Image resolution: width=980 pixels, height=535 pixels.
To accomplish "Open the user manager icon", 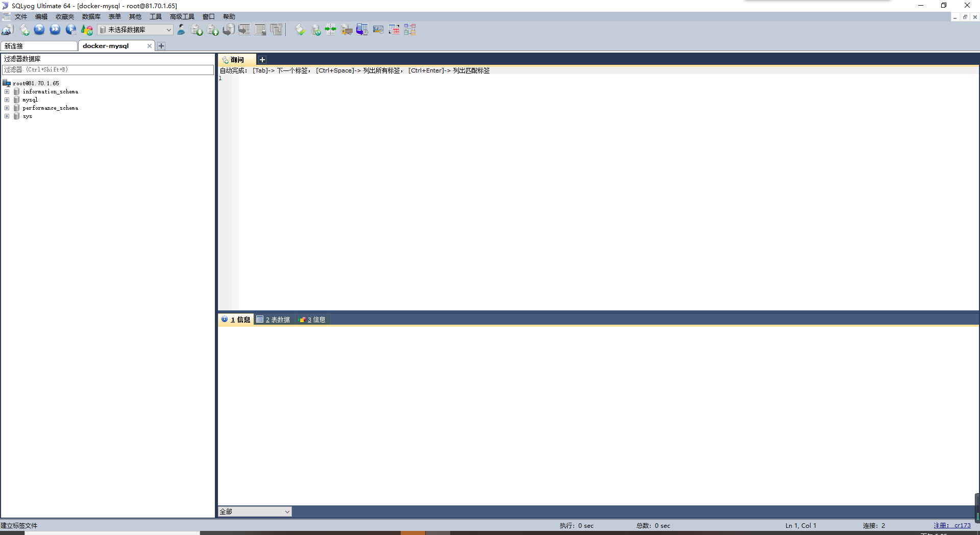I will tap(181, 30).
